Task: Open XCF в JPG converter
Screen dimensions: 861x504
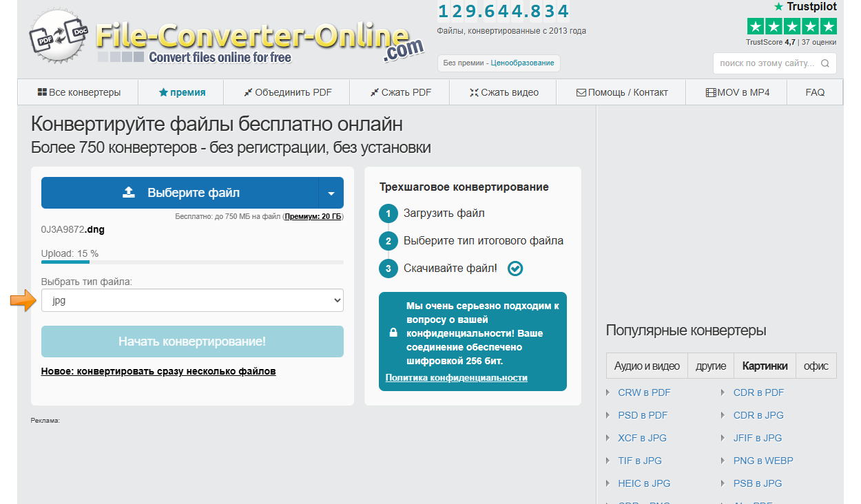Action: pos(642,438)
